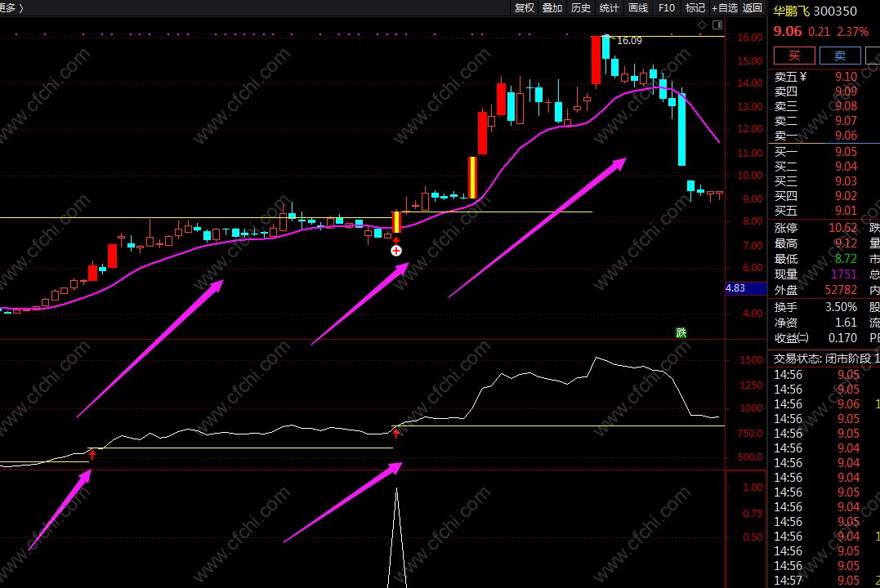Expand the 更多 more menu
This screenshot has width=880, height=588.
pos(10,8)
